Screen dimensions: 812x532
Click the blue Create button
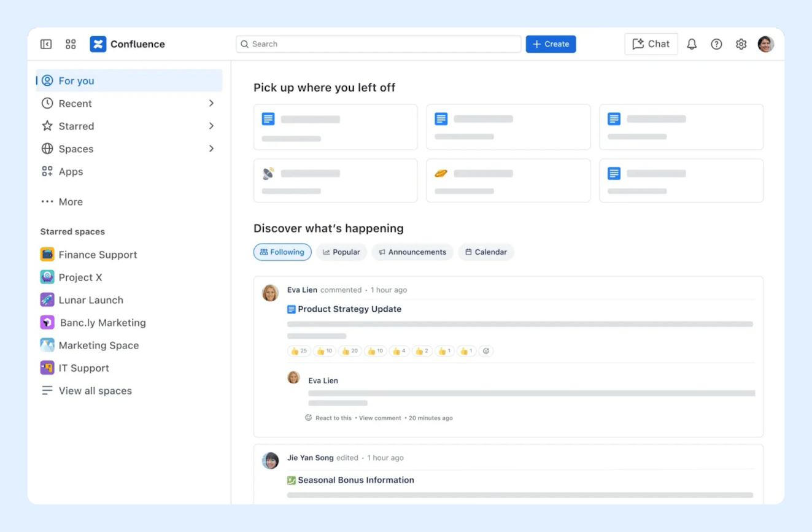click(x=551, y=44)
